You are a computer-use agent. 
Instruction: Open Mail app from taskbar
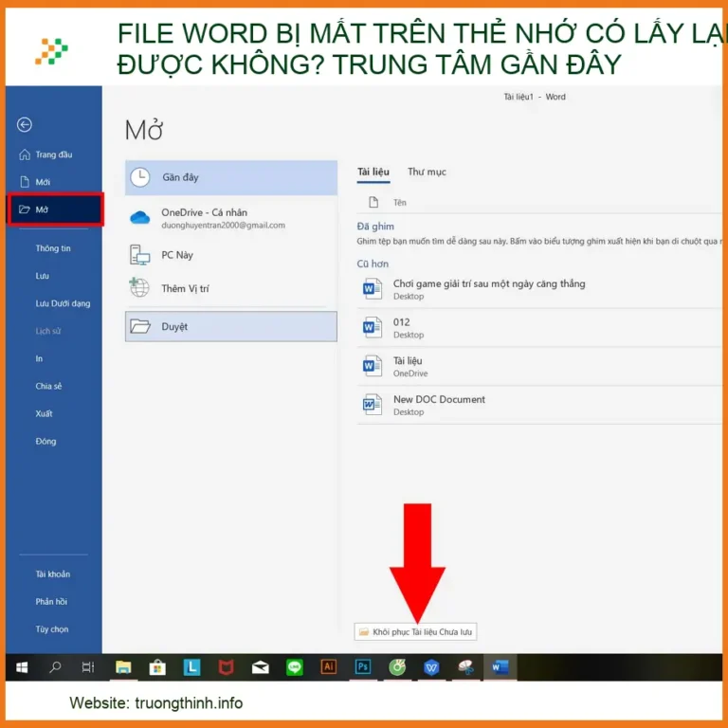click(260, 667)
